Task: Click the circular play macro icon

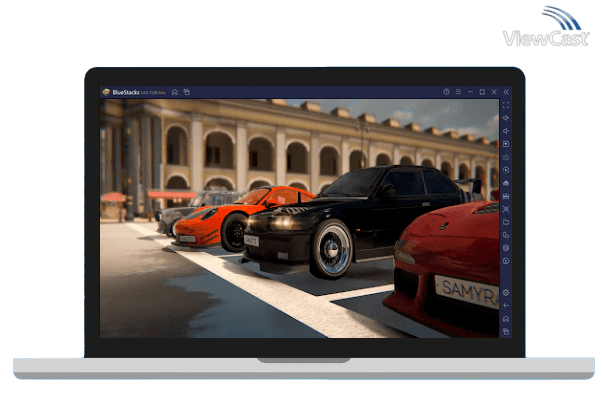Action: click(x=506, y=170)
